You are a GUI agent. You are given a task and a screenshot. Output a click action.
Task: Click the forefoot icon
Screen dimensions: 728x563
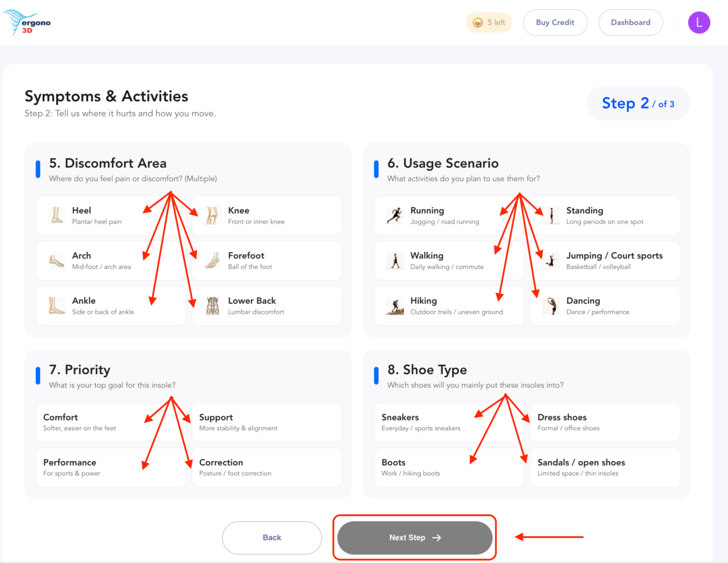click(x=212, y=260)
